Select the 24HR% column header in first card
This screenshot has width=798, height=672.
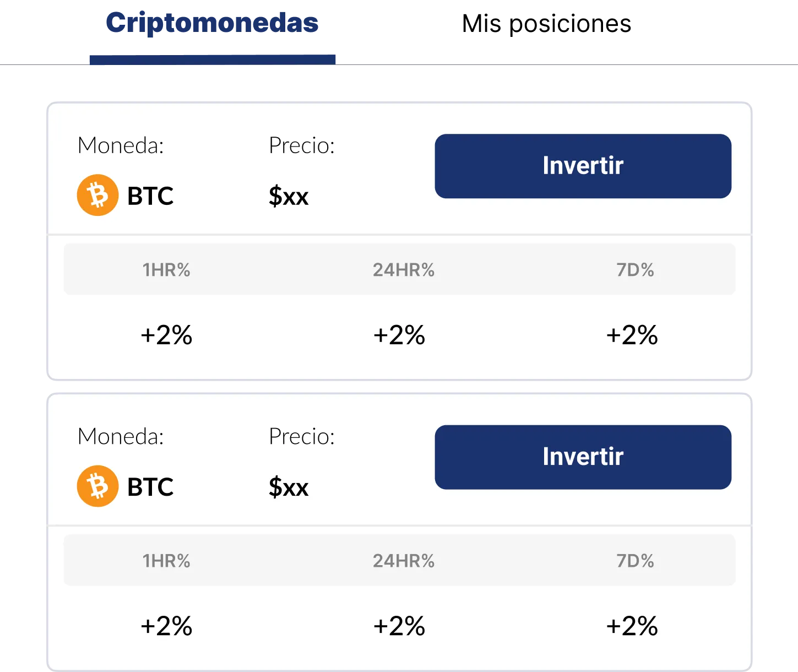tap(404, 270)
